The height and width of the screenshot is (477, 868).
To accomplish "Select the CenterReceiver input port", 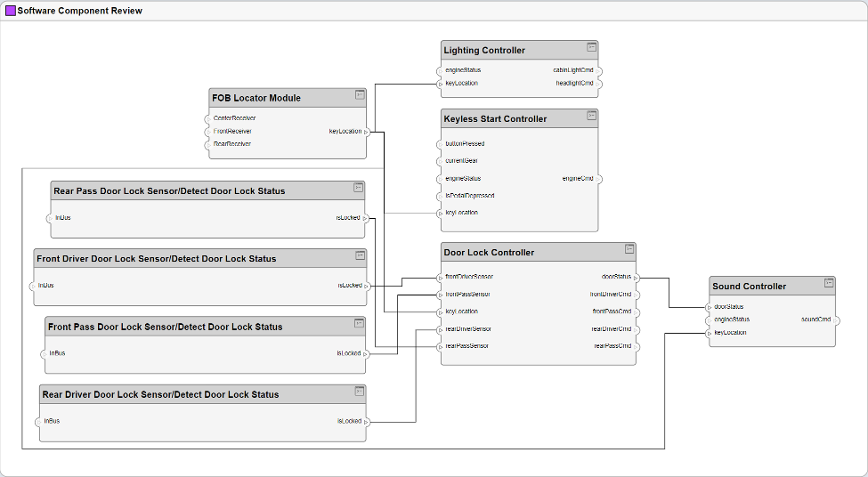I will tap(208, 118).
